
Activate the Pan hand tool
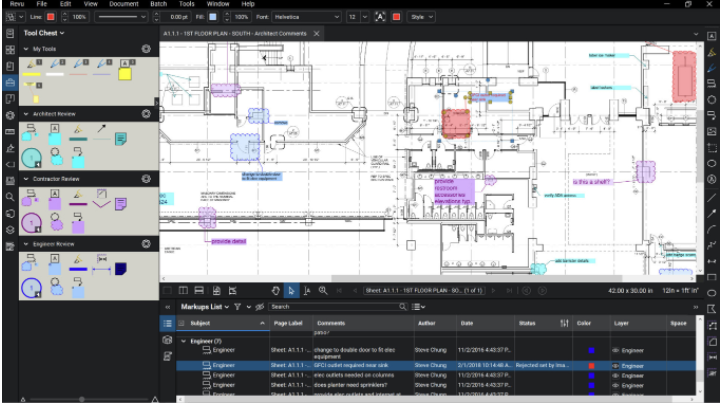pos(275,291)
